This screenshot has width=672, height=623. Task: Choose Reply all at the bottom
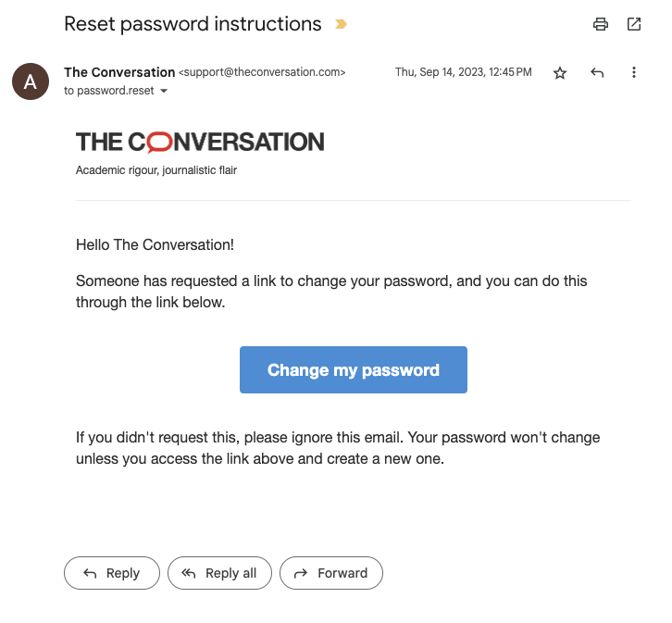[219, 573]
